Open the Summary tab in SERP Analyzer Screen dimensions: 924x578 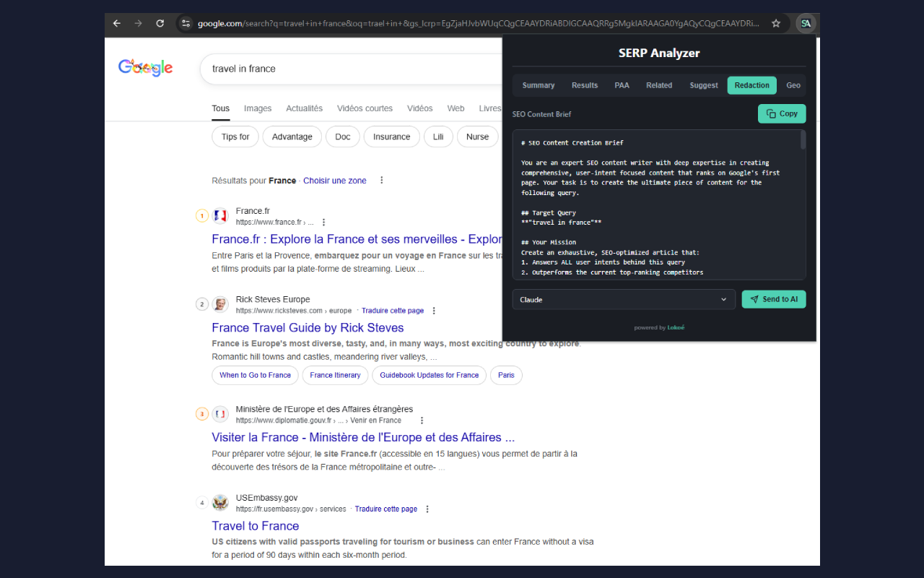click(x=539, y=85)
